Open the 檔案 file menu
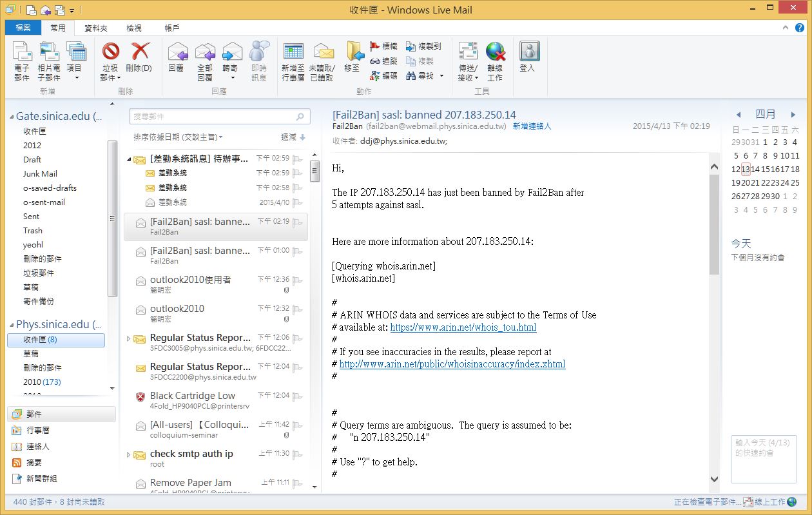The image size is (812, 515). [23, 28]
